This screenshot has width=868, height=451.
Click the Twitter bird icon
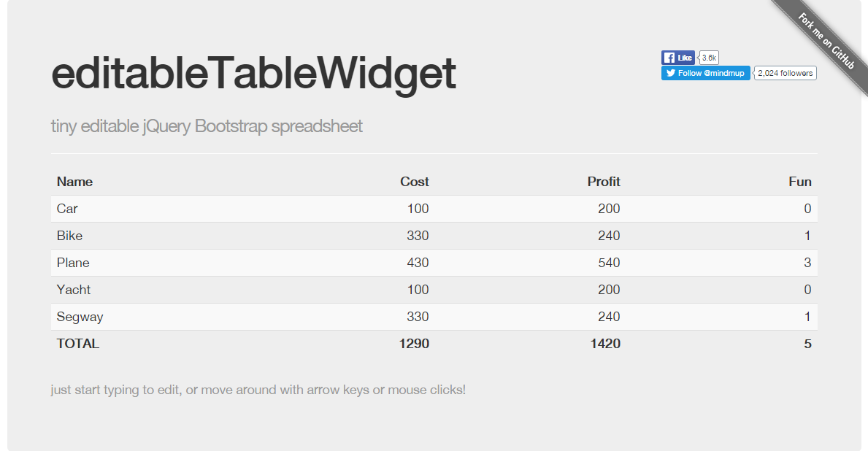pyautogui.click(x=670, y=73)
